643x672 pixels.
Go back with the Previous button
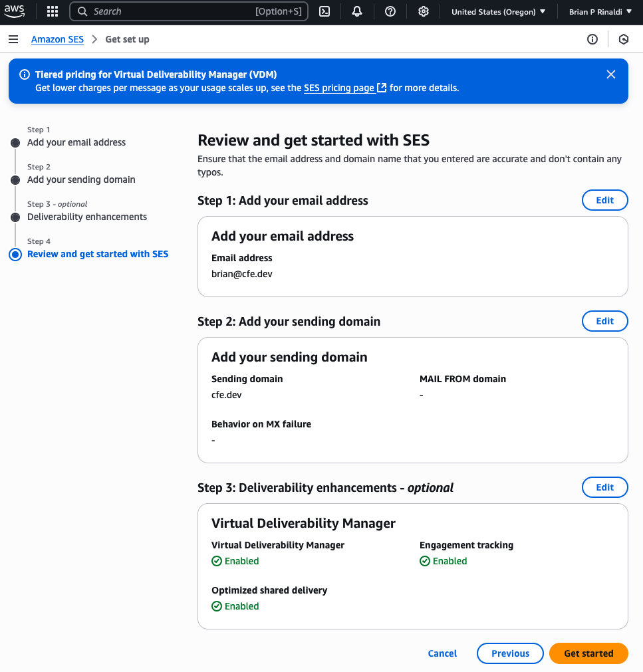pyautogui.click(x=510, y=653)
